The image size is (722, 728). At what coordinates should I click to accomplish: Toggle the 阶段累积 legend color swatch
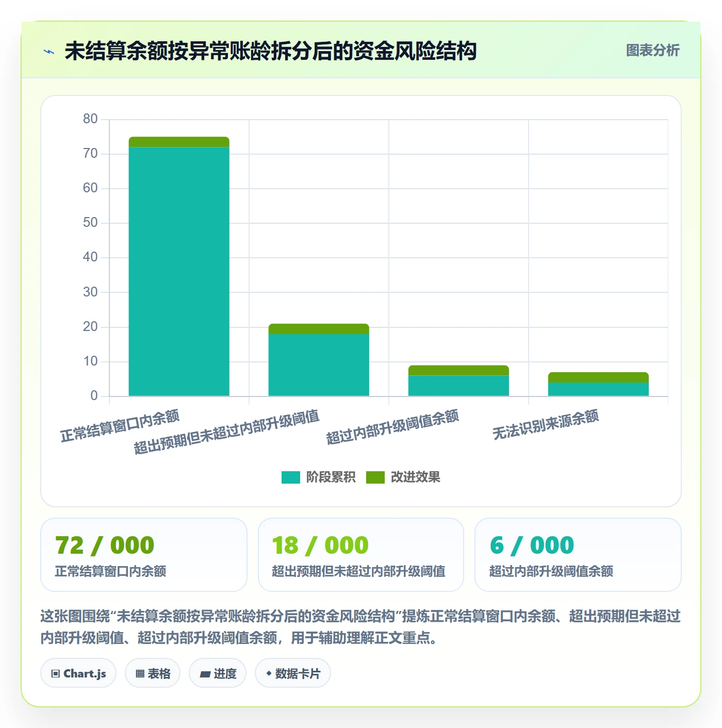(291, 477)
